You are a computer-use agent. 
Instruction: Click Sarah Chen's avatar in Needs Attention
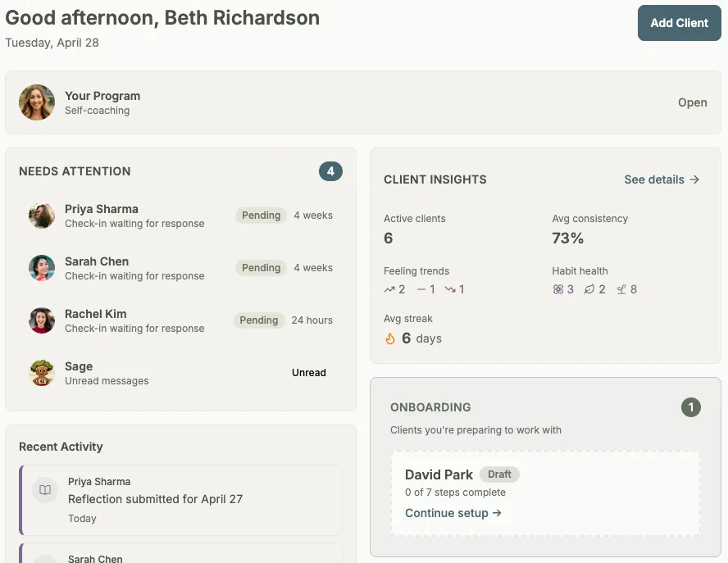point(42,268)
